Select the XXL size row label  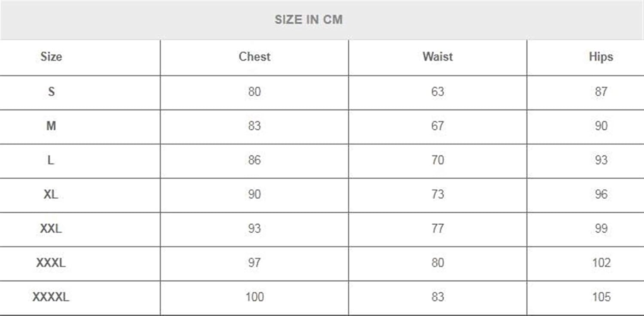pyautogui.click(x=51, y=228)
